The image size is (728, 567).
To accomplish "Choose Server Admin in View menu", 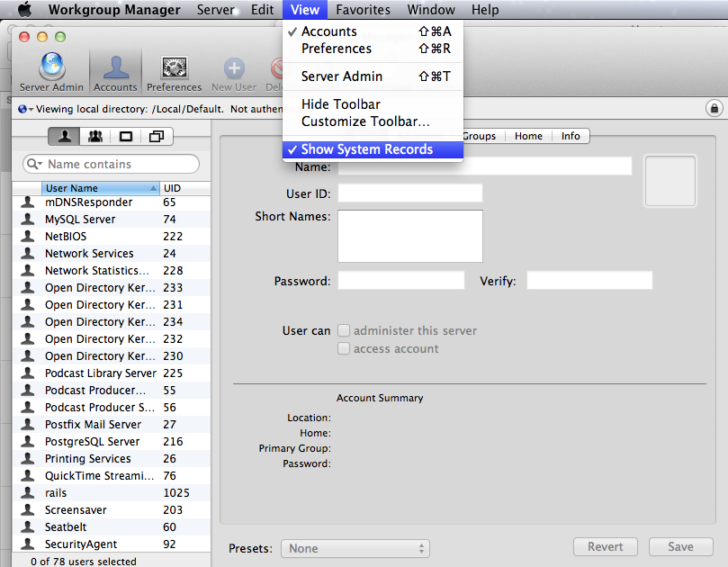I will (x=373, y=76).
